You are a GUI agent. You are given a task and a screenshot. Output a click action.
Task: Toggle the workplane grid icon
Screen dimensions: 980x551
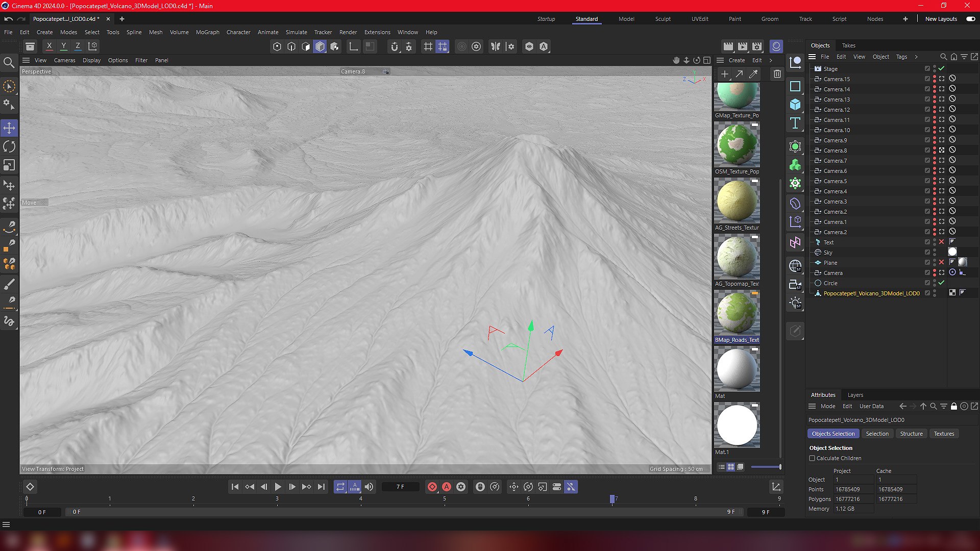tap(428, 46)
